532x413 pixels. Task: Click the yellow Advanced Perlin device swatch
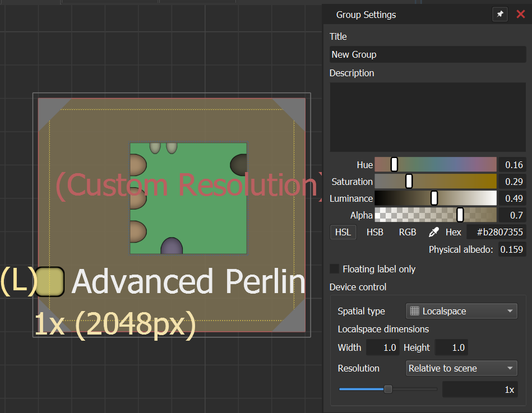50,281
